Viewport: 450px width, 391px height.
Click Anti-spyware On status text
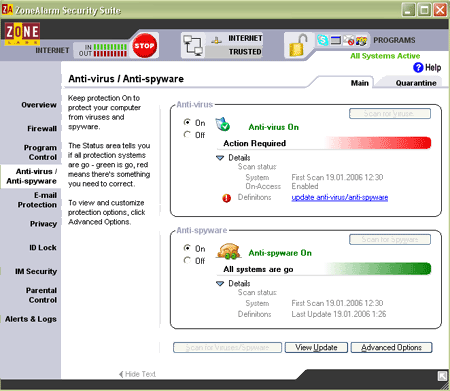pyautogui.click(x=280, y=253)
